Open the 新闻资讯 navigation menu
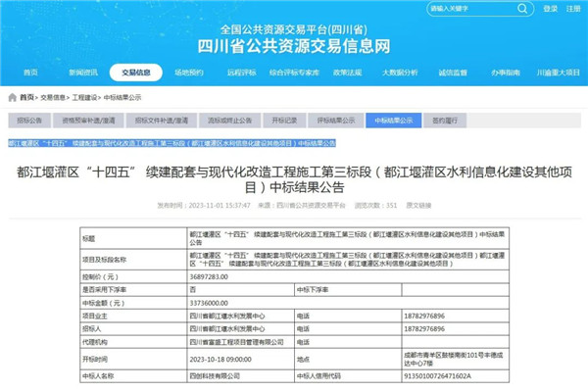The image size is (588, 392). click(83, 73)
